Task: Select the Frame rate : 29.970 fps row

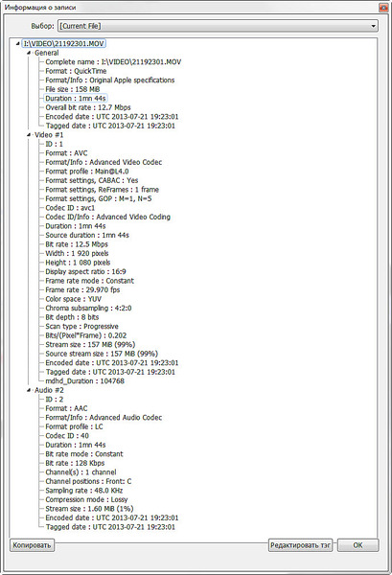Action: 82,289
